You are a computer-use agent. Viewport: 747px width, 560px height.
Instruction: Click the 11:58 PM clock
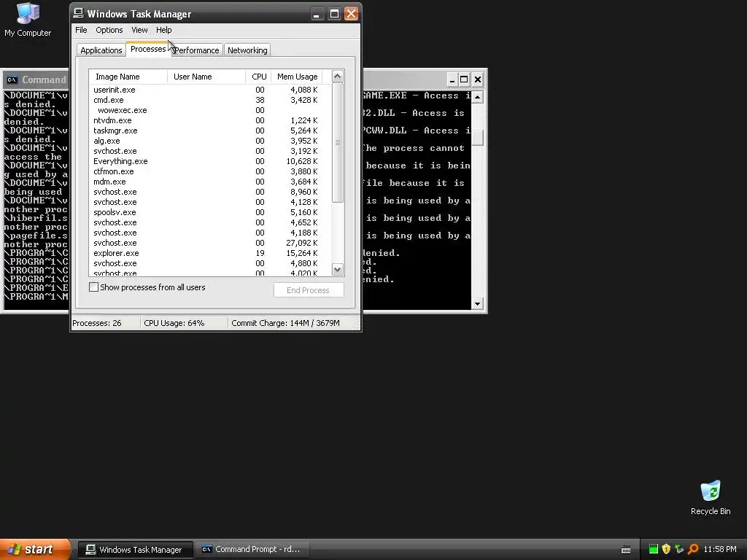tap(720, 549)
